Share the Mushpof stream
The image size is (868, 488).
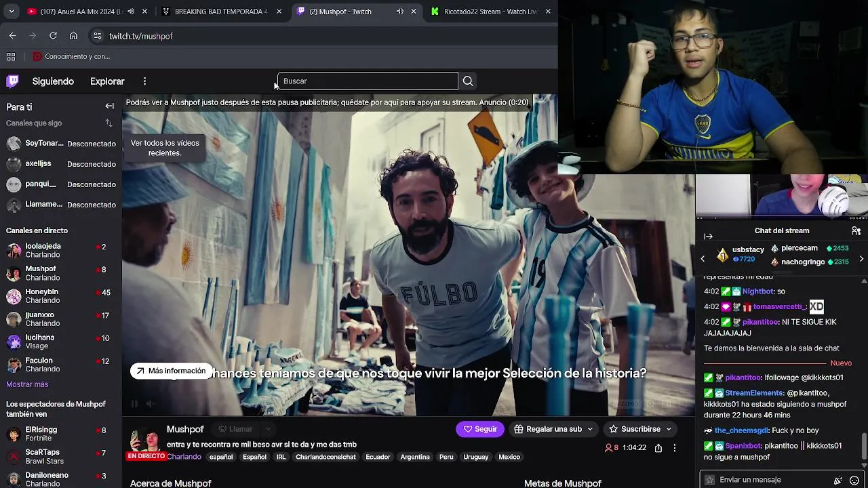click(658, 448)
